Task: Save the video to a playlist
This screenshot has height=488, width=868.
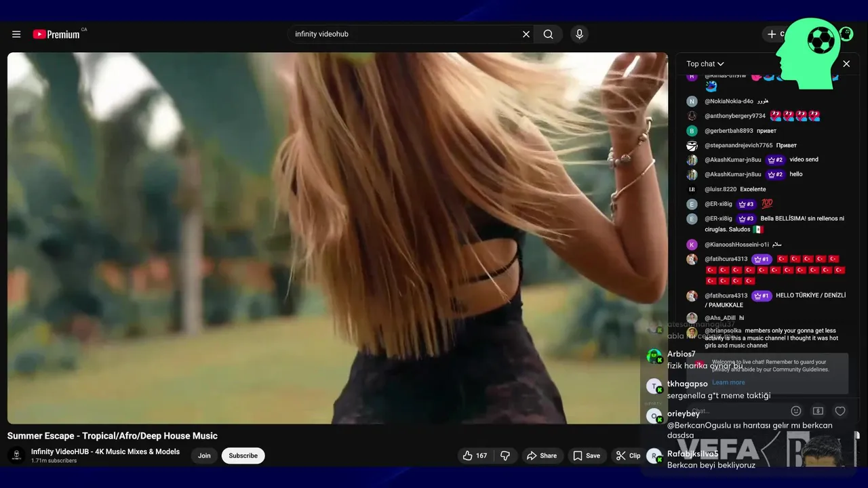Action: [x=587, y=455]
